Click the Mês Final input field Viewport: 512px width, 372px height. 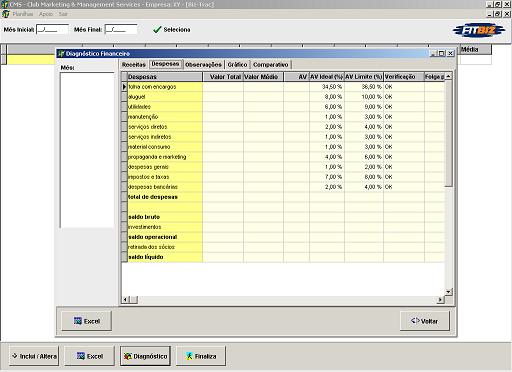121,29
